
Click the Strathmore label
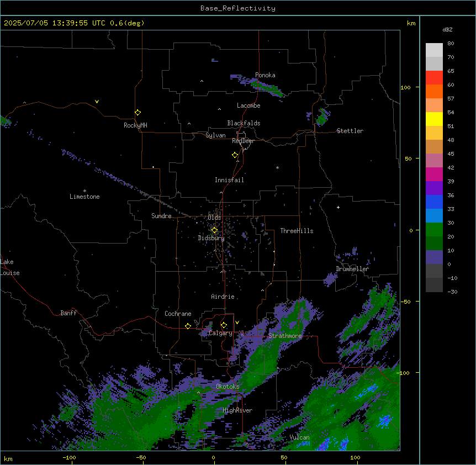click(285, 336)
